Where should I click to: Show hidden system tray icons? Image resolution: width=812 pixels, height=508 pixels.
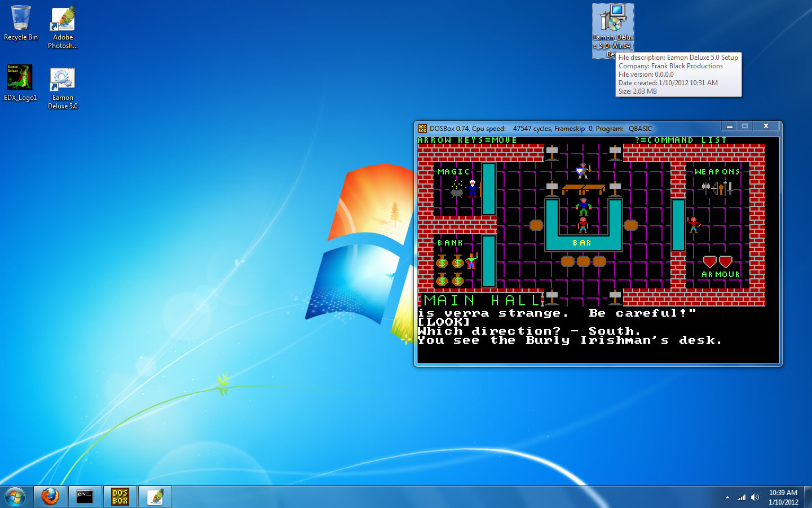[727, 497]
